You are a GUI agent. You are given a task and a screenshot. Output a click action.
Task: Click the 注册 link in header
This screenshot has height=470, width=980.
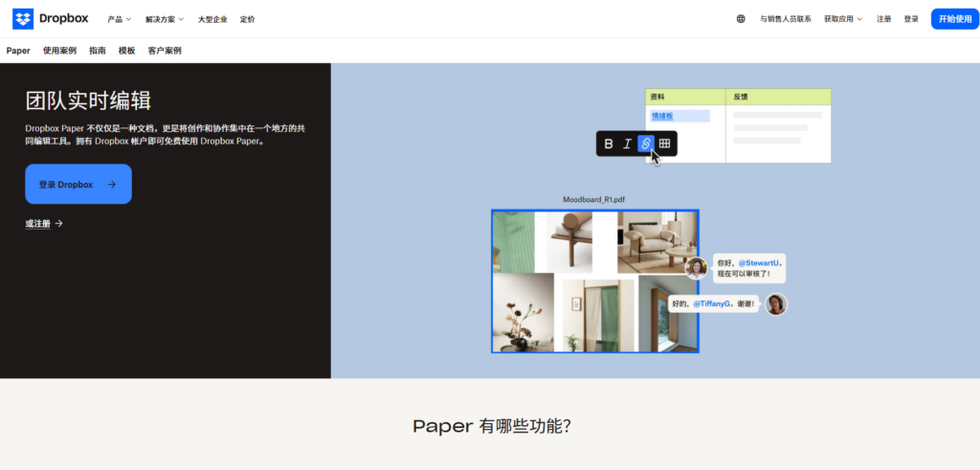[x=883, y=19]
